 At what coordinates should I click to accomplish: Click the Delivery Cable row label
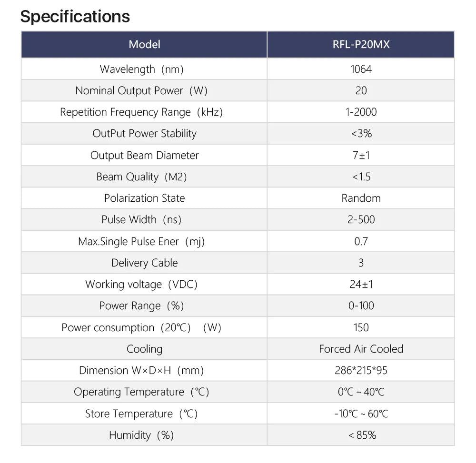tap(144, 263)
